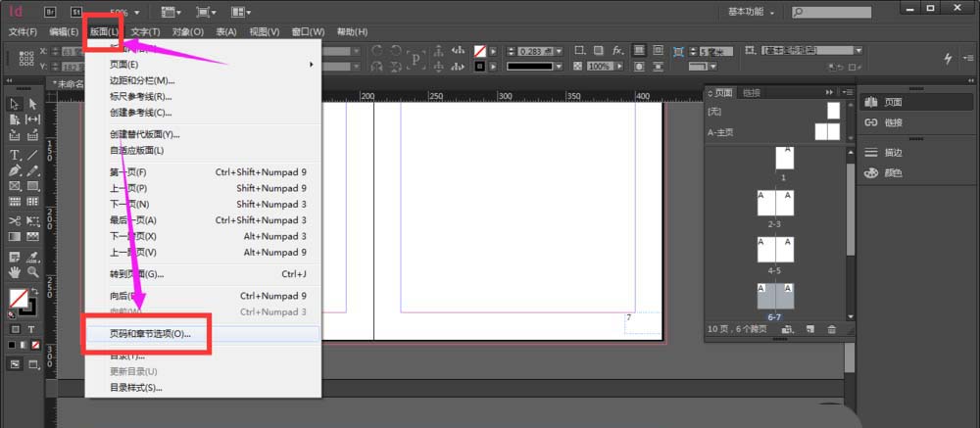
Task: Select the Zoom magnifier tool
Action: [x=32, y=272]
